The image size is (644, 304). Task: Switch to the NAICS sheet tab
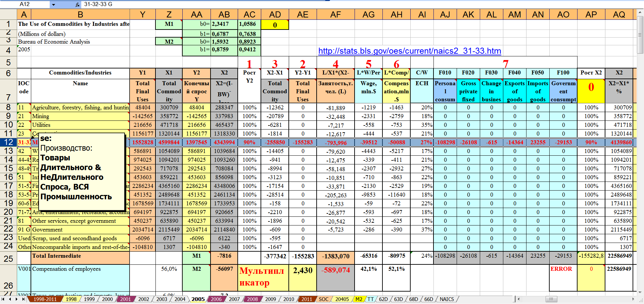click(447, 299)
